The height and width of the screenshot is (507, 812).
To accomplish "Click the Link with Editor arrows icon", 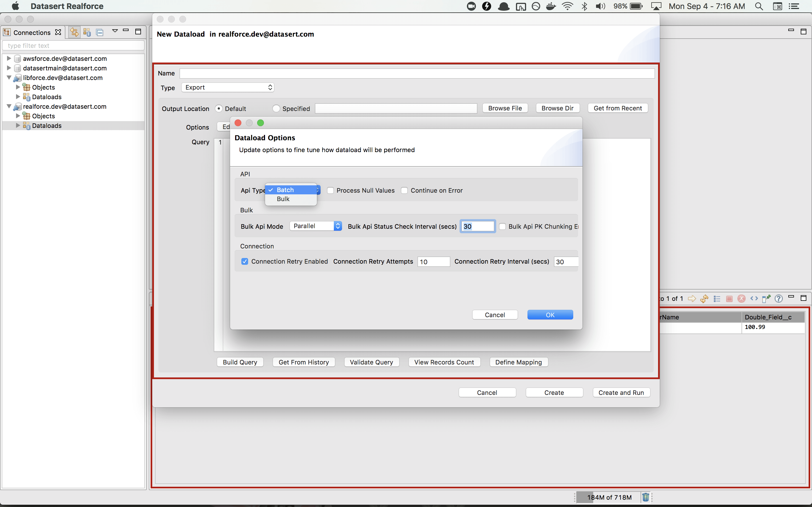I will pos(74,32).
